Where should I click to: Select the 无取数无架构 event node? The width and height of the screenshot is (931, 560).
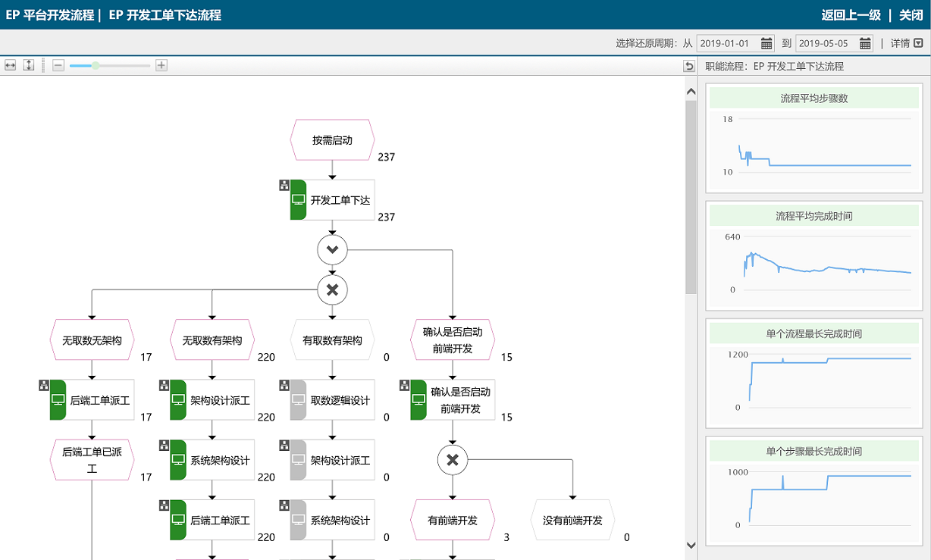(x=92, y=340)
